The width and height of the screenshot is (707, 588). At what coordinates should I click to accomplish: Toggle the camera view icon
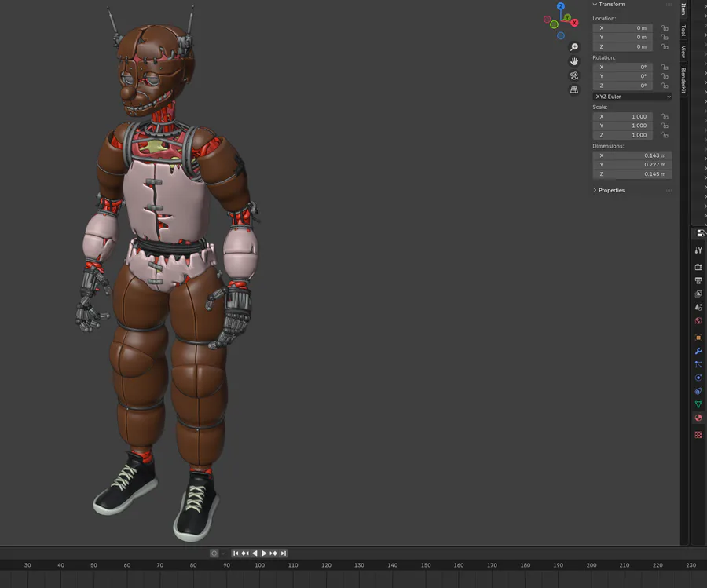[574, 75]
